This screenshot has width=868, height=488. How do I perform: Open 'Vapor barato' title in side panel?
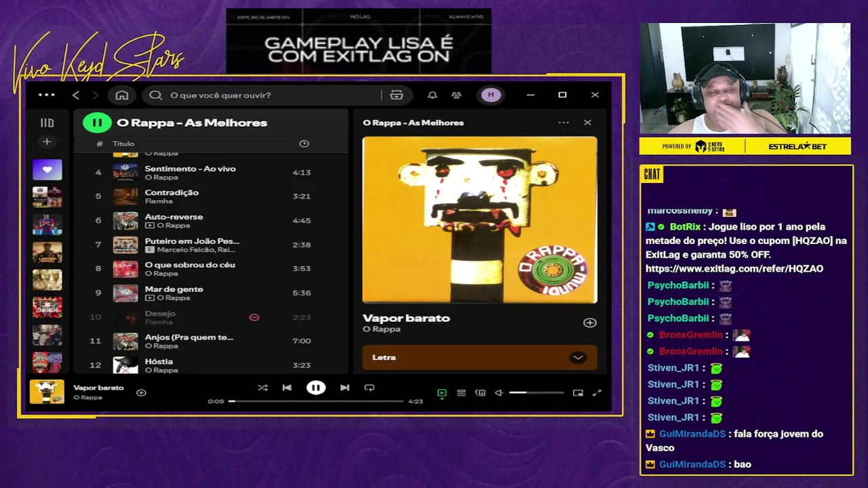point(406,318)
